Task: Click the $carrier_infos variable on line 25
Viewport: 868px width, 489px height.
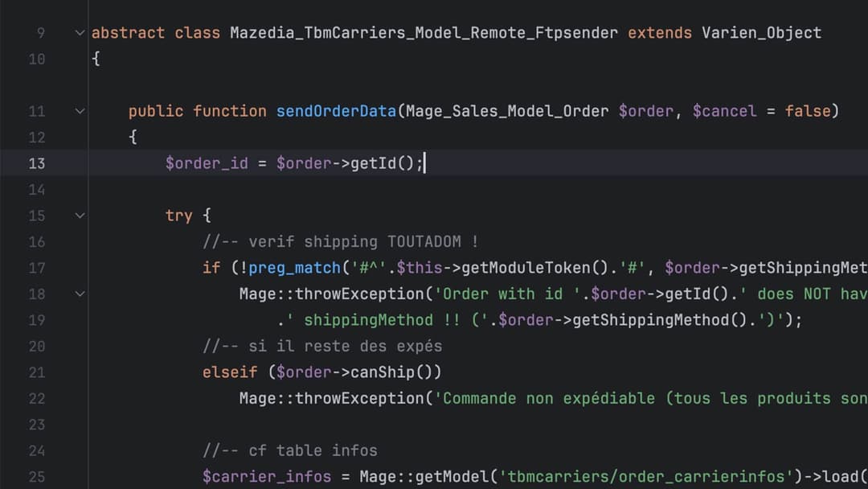Action: (x=266, y=477)
